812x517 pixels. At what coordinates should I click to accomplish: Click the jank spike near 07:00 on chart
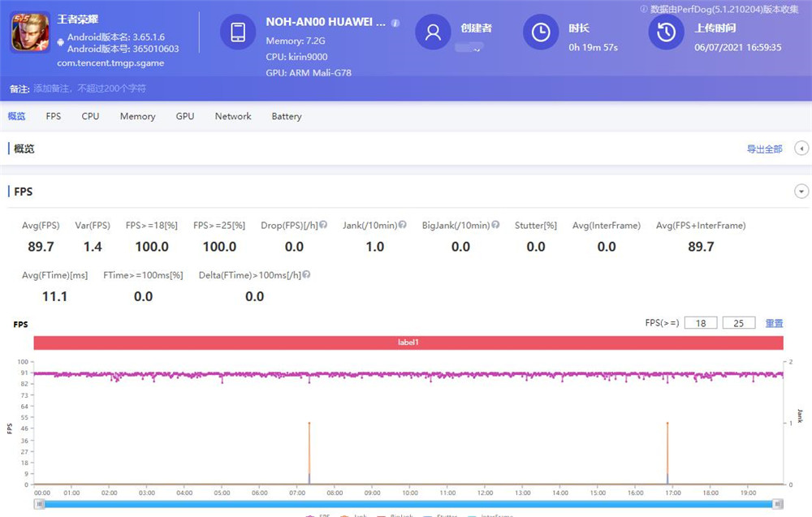309,454
